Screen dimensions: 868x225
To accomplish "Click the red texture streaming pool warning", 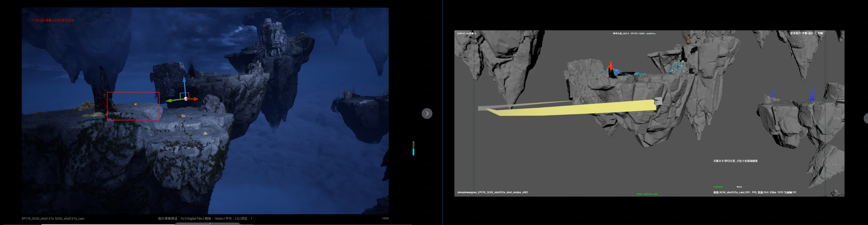I will coord(53,21).
